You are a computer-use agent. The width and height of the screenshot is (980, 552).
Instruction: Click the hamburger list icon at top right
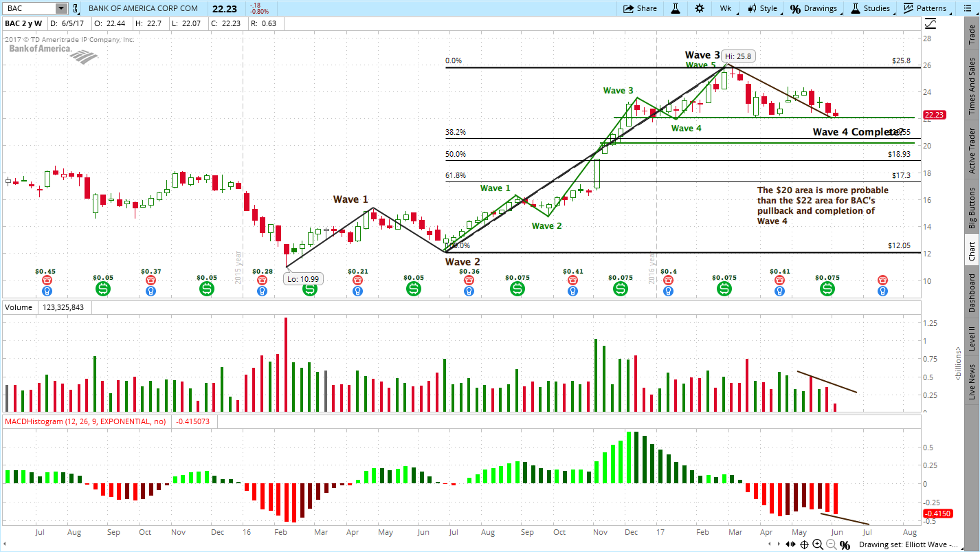coord(966,8)
